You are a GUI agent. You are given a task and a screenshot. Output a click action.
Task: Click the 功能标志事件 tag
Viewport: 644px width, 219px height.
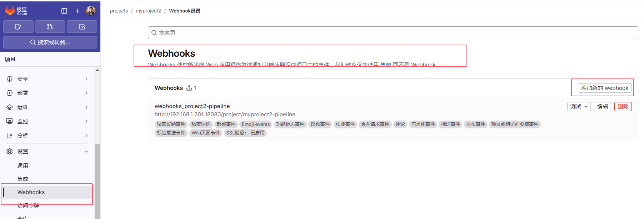click(290, 124)
